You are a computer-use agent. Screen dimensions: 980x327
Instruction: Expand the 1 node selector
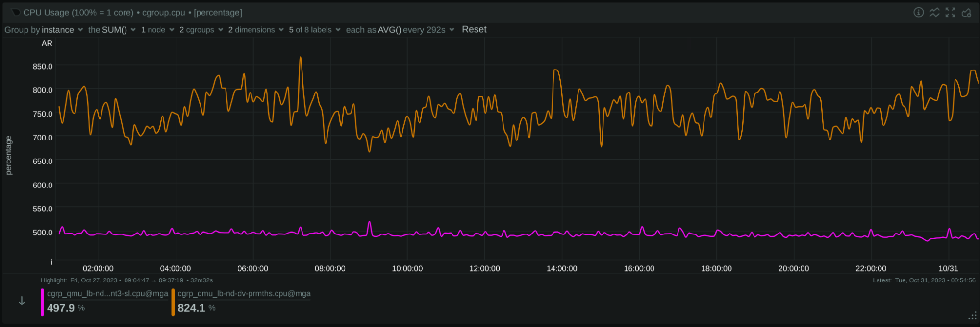click(x=157, y=30)
